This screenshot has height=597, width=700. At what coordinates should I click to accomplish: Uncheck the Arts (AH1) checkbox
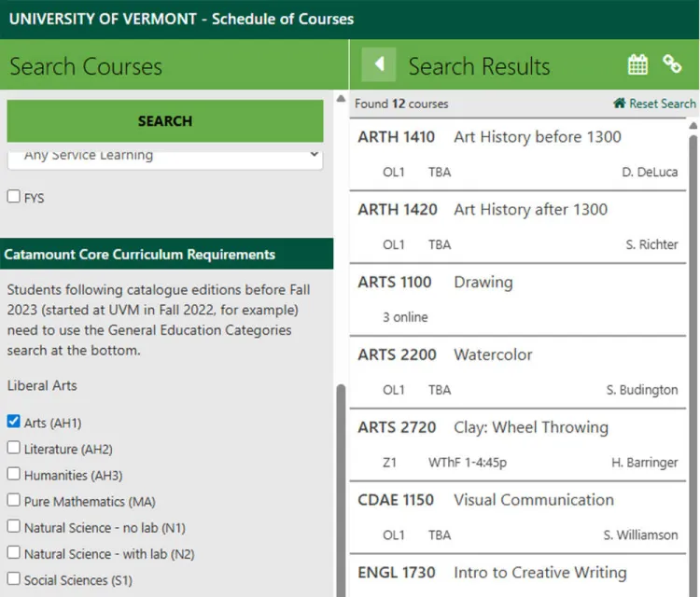click(x=14, y=422)
